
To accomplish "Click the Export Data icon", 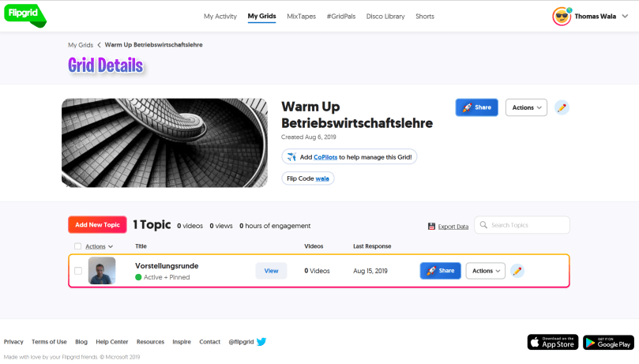I will point(431,227).
